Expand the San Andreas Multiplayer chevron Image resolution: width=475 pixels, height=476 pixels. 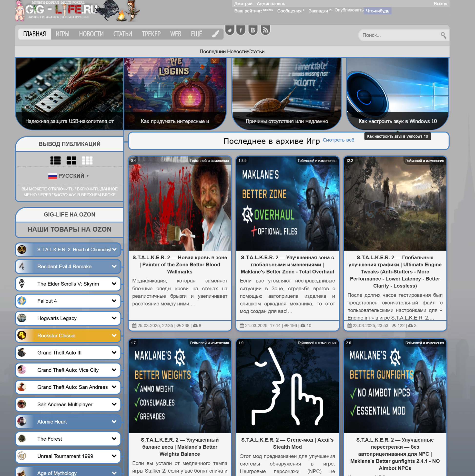click(x=114, y=404)
